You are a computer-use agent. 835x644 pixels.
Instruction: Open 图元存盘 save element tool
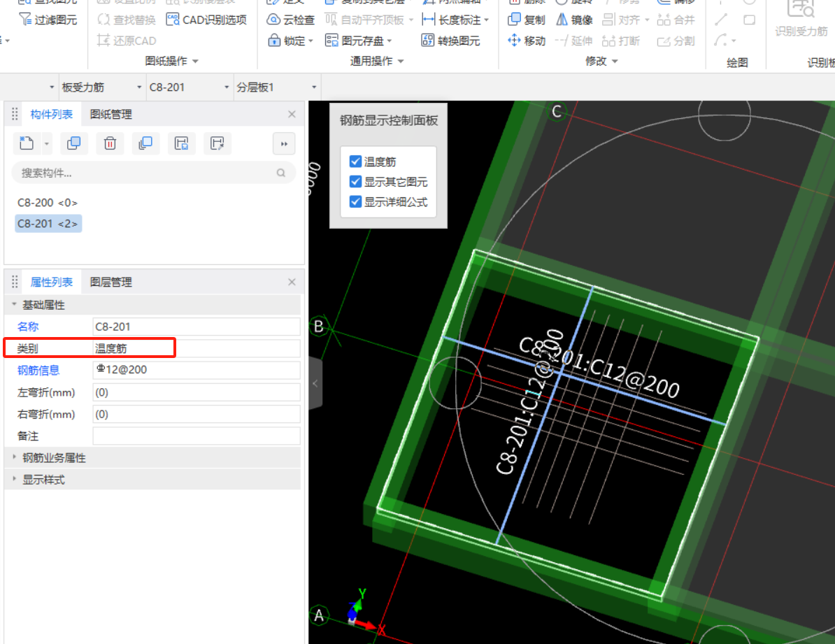pos(358,41)
